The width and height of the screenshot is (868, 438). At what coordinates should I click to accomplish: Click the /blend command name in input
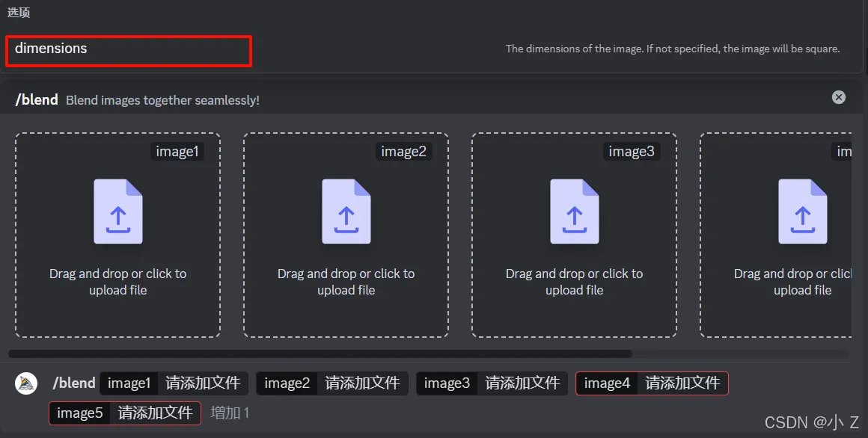pyautogui.click(x=74, y=383)
